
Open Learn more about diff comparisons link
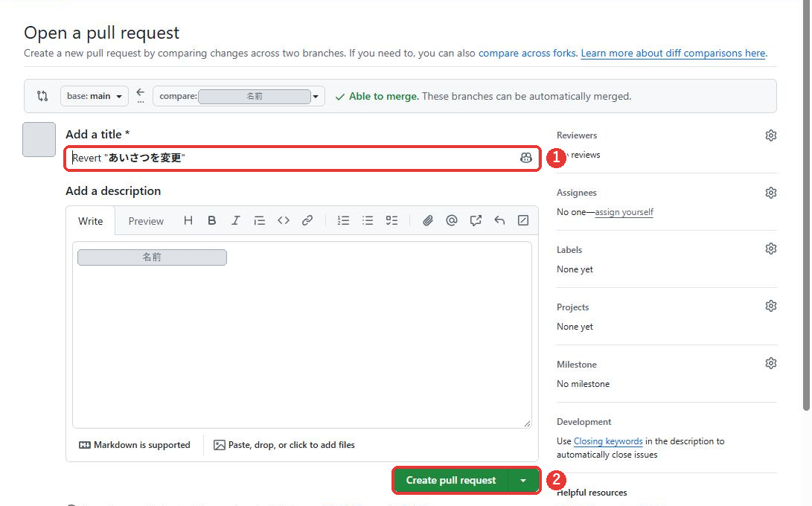point(674,53)
